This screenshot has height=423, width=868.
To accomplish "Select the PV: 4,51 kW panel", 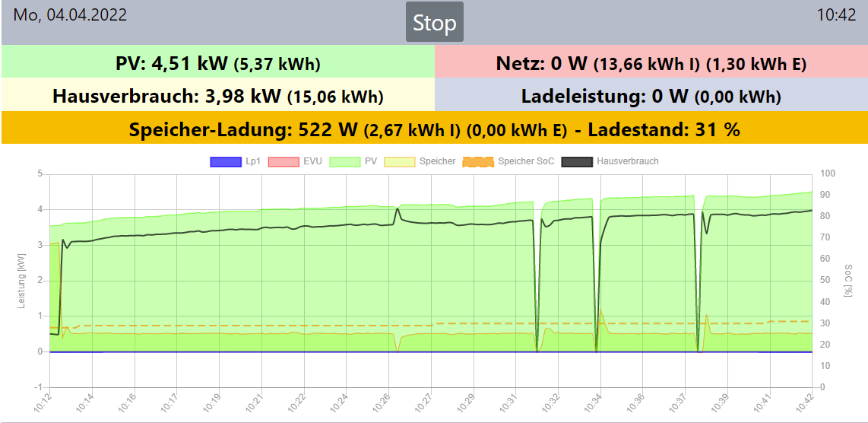I will 218,62.
